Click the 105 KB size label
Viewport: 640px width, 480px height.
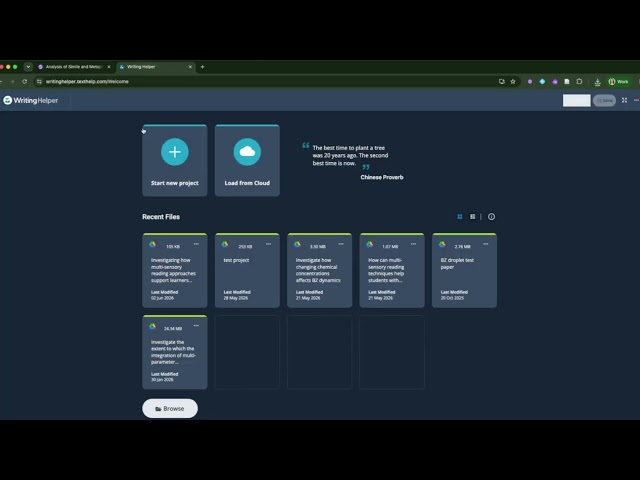pyautogui.click(x=173, y=247)
